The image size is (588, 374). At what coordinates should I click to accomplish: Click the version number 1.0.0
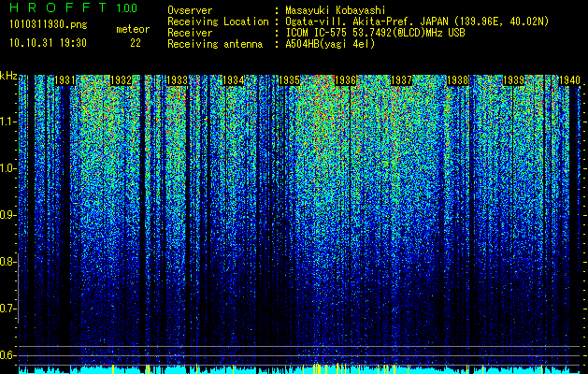[x=126, y=7]
